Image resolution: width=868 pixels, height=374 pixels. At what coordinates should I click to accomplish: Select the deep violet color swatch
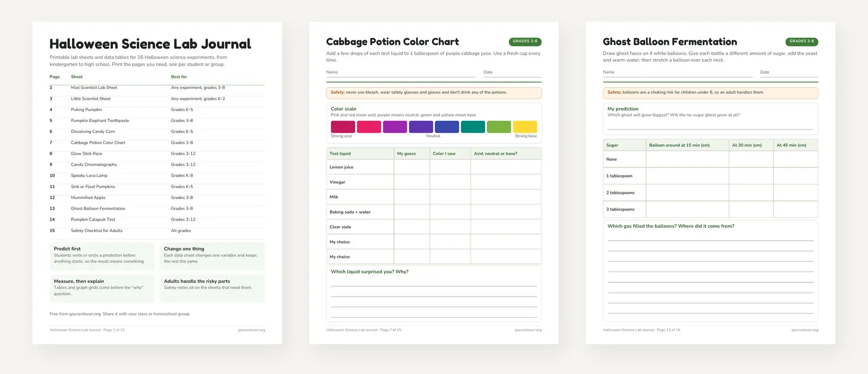point(421,127)
